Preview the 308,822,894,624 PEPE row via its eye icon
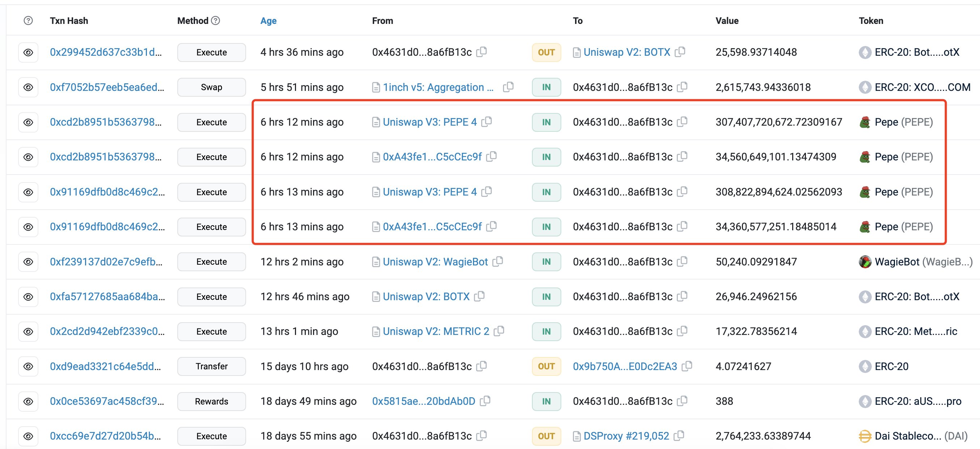 pyautogui.click(x=28, y=192)
